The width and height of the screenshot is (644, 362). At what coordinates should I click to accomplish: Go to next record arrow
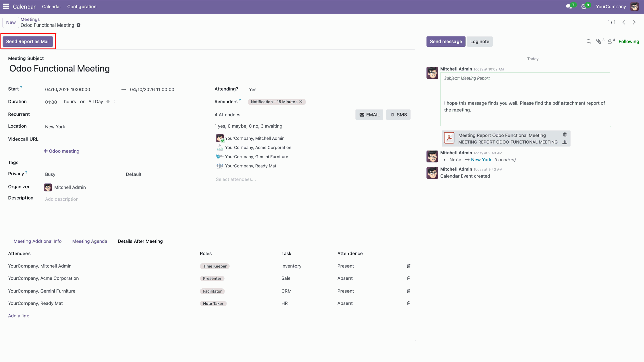coord(634,22)
